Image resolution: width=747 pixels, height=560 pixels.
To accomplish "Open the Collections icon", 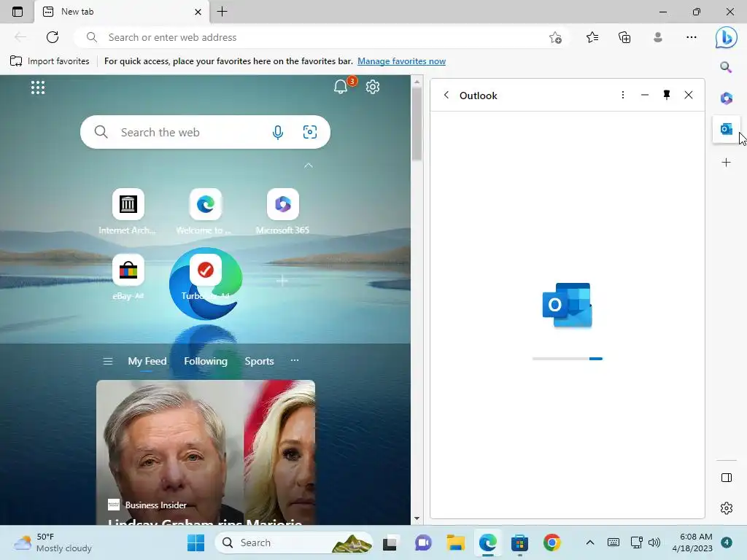I will (x=624, y=37).
